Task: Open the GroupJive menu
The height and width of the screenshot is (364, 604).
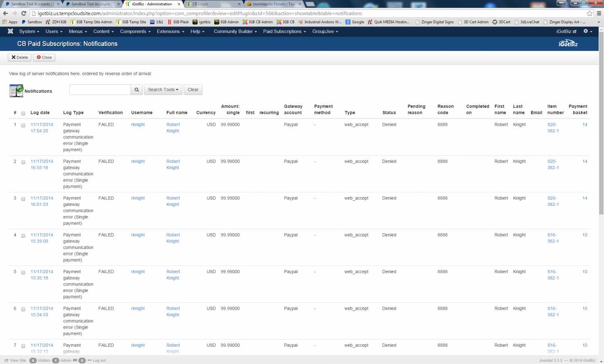Action: coord(325,31)
